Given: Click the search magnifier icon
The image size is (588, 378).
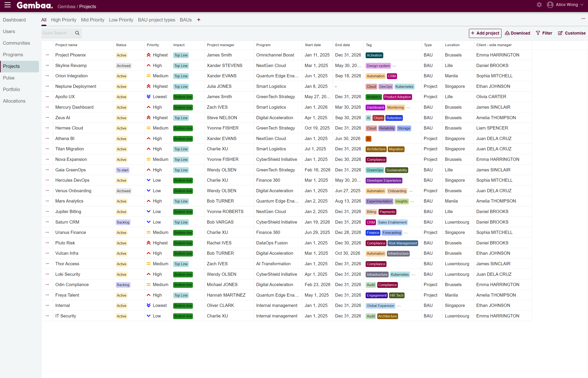Looking at the screenshot, I should pos(77,33).
